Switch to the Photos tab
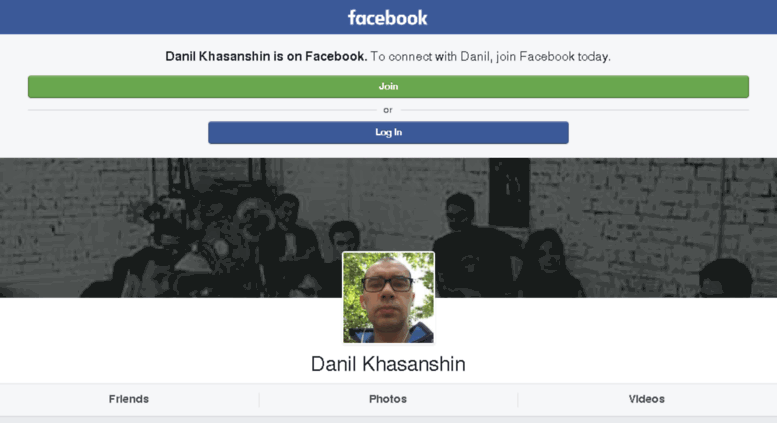The width and height of the screenshot is (777, 423). pyautogui.click(x=388, y=399)
